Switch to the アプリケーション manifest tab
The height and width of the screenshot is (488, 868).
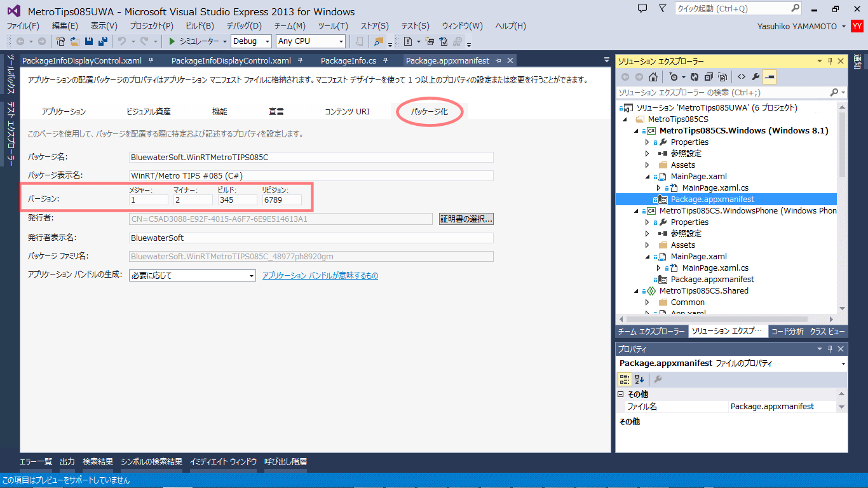64,111
